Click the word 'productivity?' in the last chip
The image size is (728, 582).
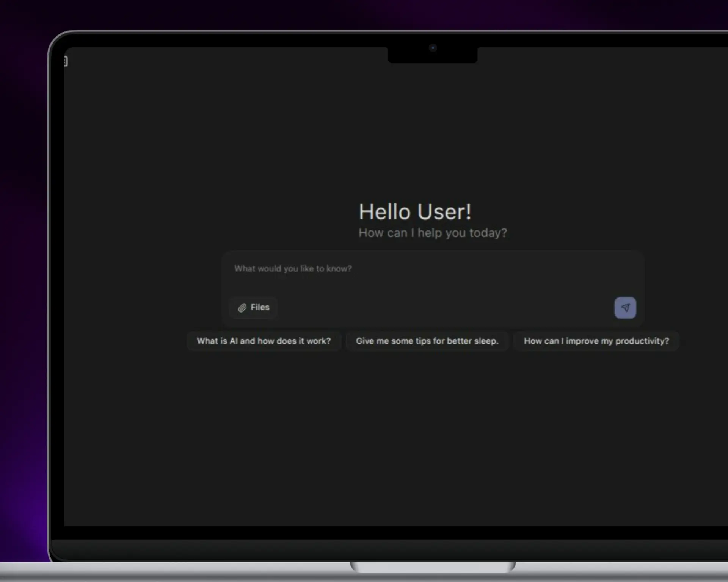[642, 341]
